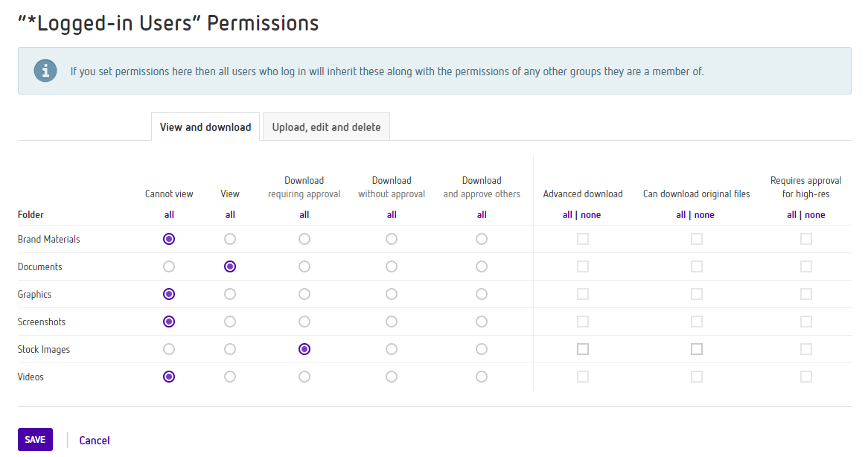Choose Download without approval for Brand Materials
The width and height of the screenshot is (868, 457).
(392, 239)
